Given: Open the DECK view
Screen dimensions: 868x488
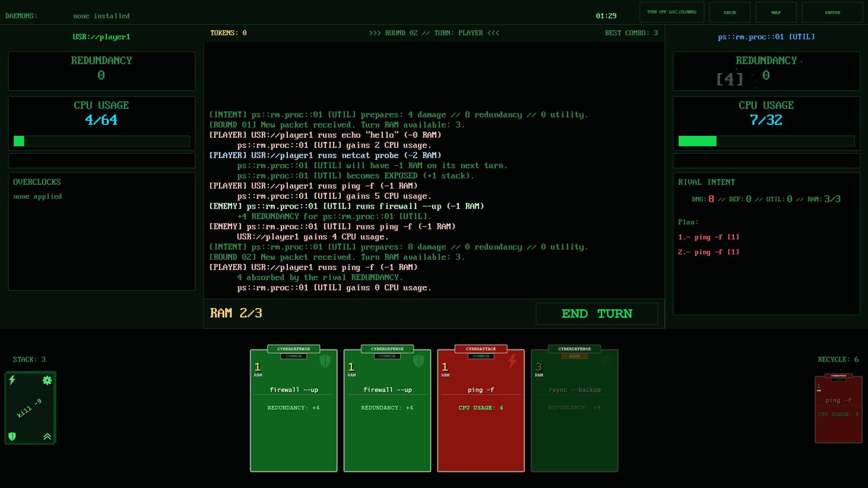Looking at the screenshot, I should [x=730, y=12].
